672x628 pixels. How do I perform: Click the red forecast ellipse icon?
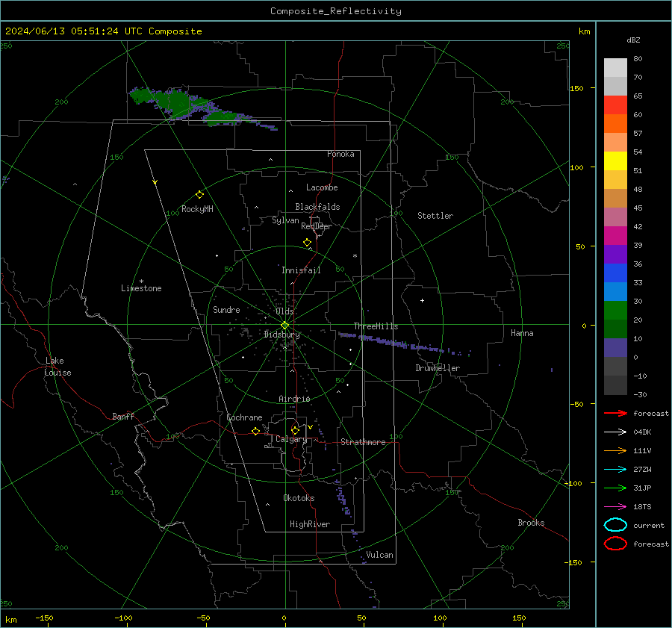615,544
